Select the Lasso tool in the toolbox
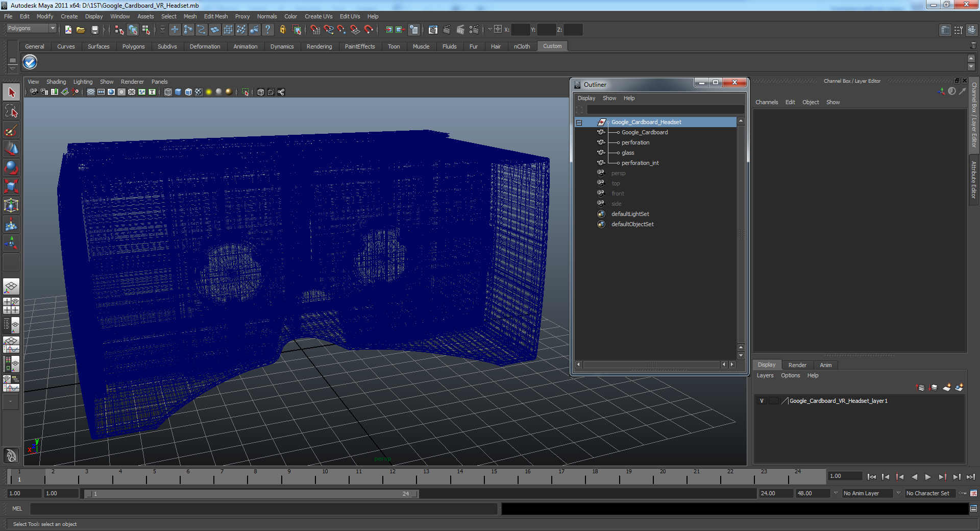The height and width of the screenshot is (531, 980). 11,111
